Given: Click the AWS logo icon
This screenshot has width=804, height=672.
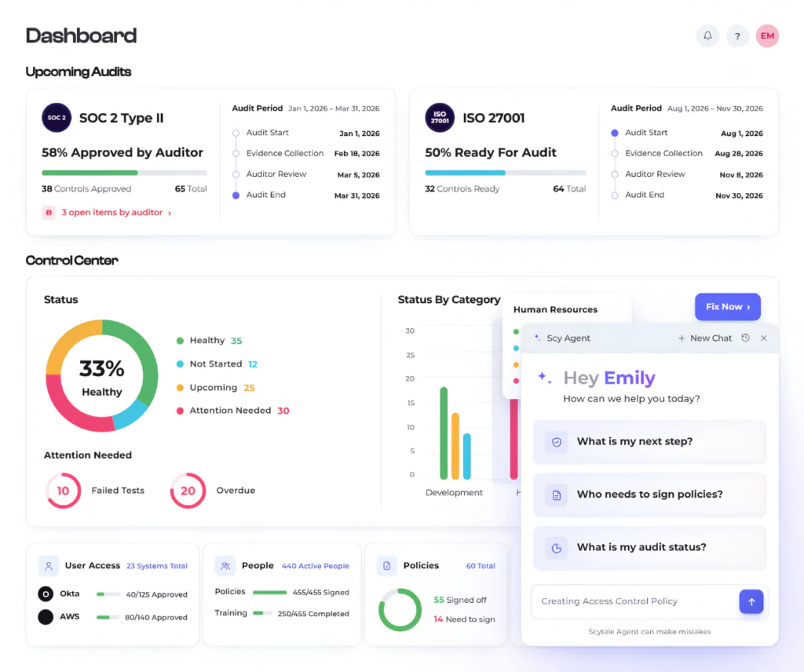Looking at the screenshot, I should [x=46, y=616].
